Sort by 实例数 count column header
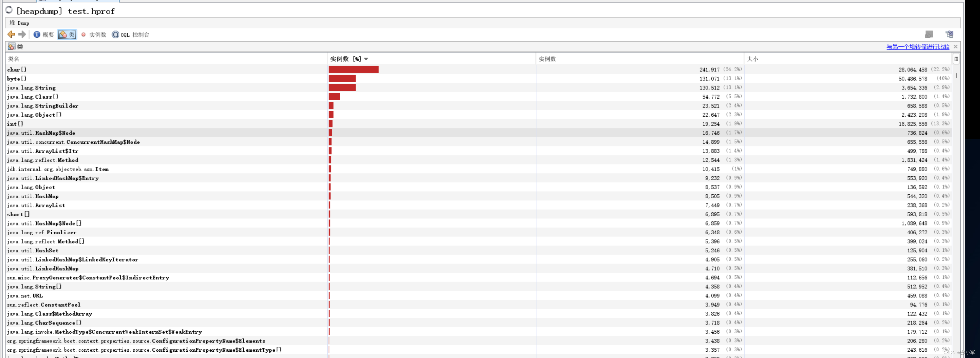The width and height of the screenshot is (980, 358). click(x=640, y=59)
